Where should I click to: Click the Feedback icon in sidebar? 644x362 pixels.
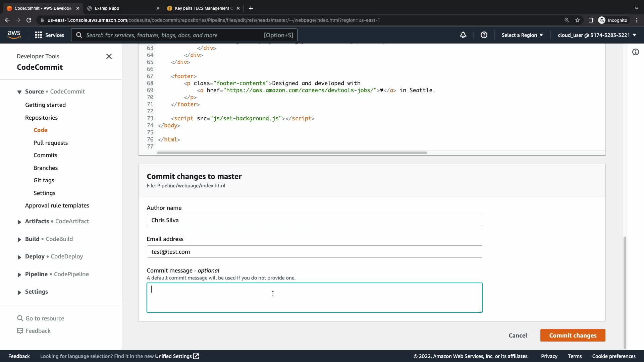20,331
